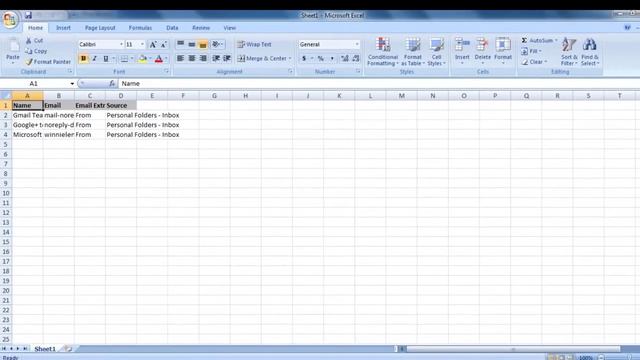Select the column D header
Screen dimensions: 640x360
121,96
